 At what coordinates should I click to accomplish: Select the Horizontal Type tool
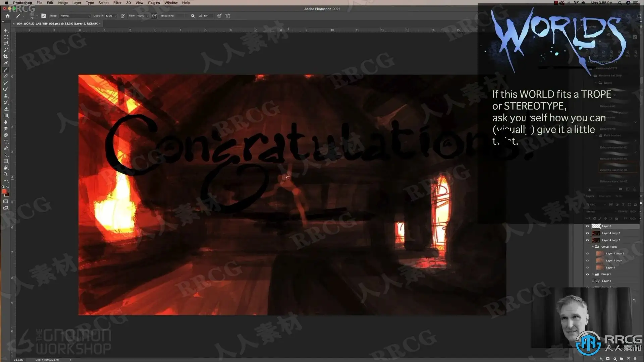6,142
